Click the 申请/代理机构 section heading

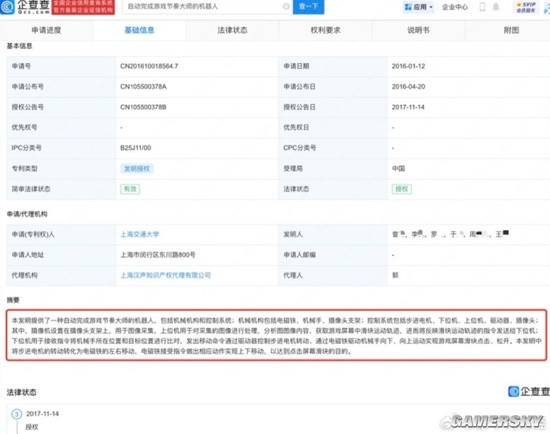coord(27,214)
